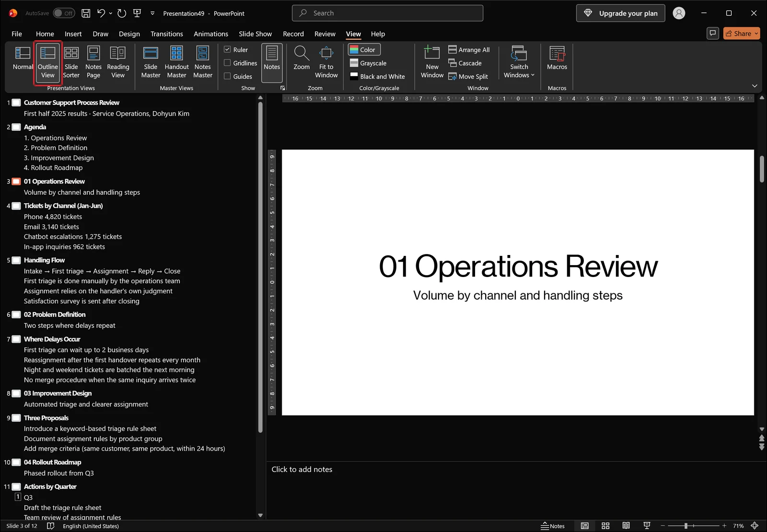767x532 pixels.
Task: Open the Notes Master view
Action: coord(202,62)
